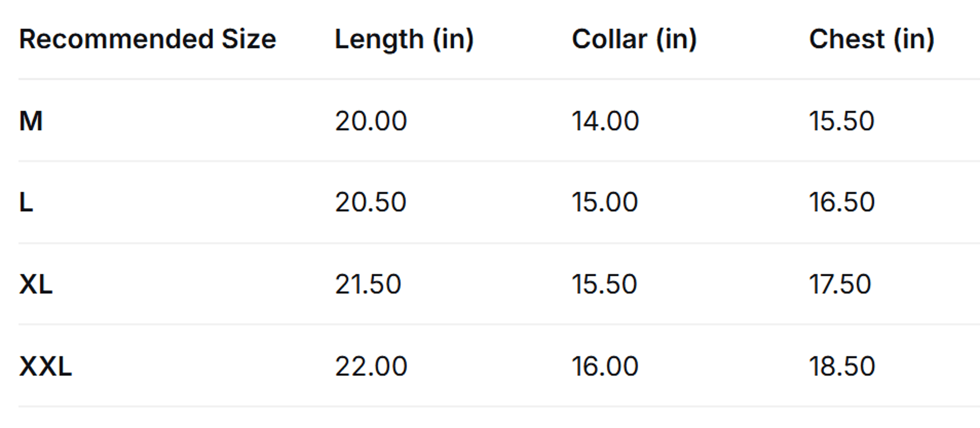The width and height of the screenshot is (980, 428).
Task: Click the 21.50 length value
Action: 368,284
